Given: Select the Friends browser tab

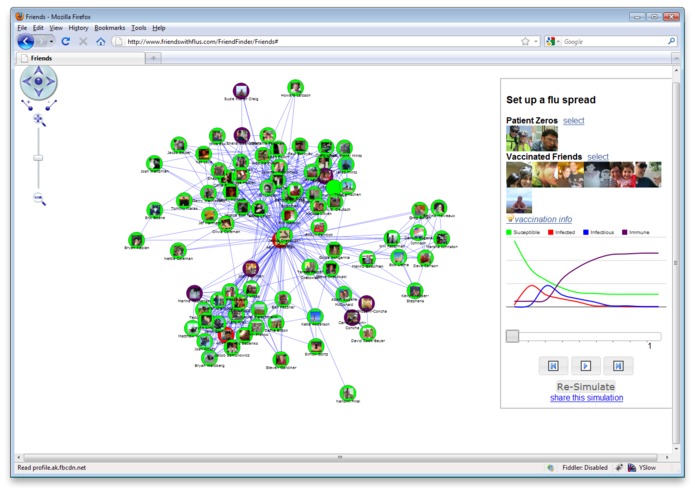Looking at the screenshot, I should pos(81,58).
